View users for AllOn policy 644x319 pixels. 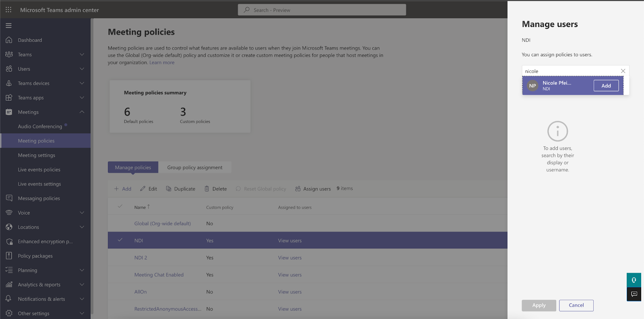pyautogui.click(x=290, y=292)
